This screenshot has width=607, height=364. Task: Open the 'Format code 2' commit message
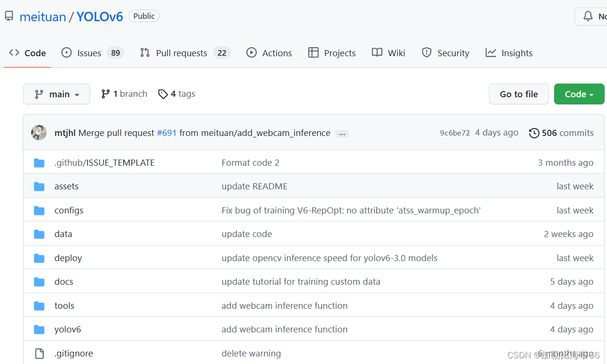(x=250, y=163)
